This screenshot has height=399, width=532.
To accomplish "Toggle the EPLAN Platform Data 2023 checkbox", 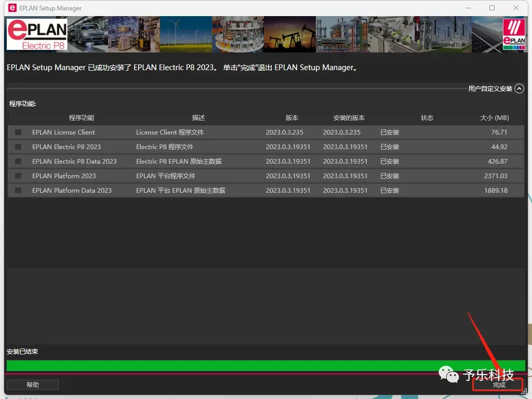I will [x=18, y=191].
